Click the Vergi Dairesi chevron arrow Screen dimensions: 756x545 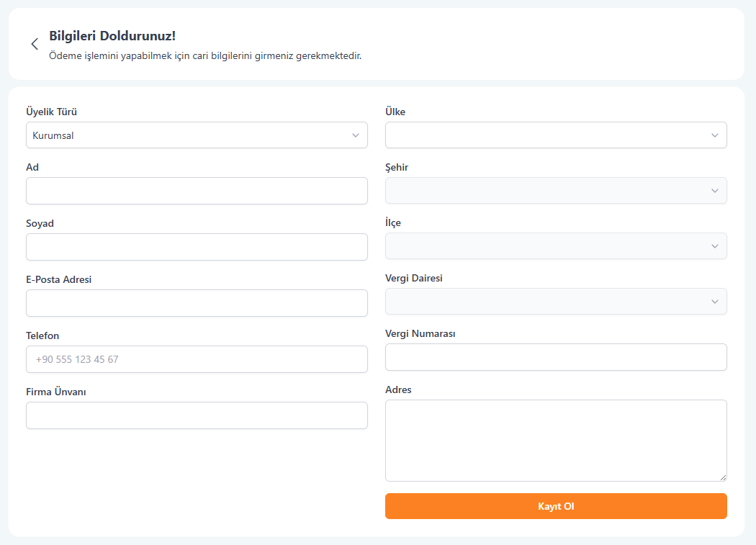point(714,302)
